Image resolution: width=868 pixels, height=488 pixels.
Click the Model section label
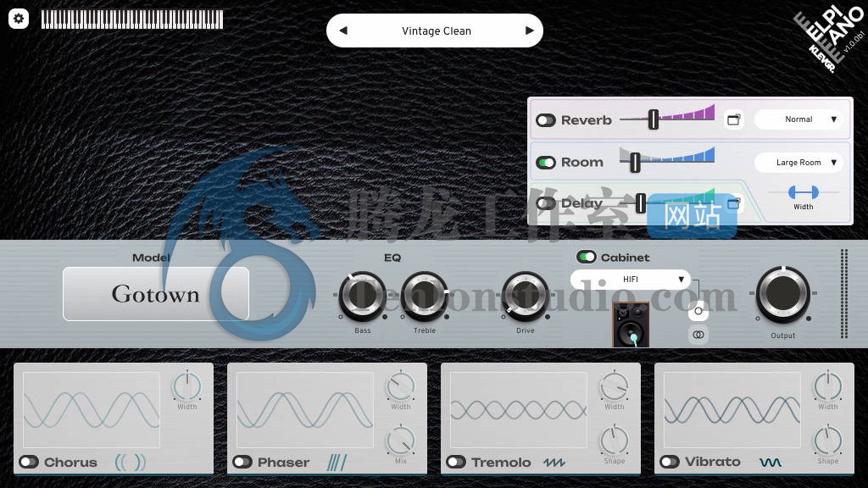(x=151, y=258)
